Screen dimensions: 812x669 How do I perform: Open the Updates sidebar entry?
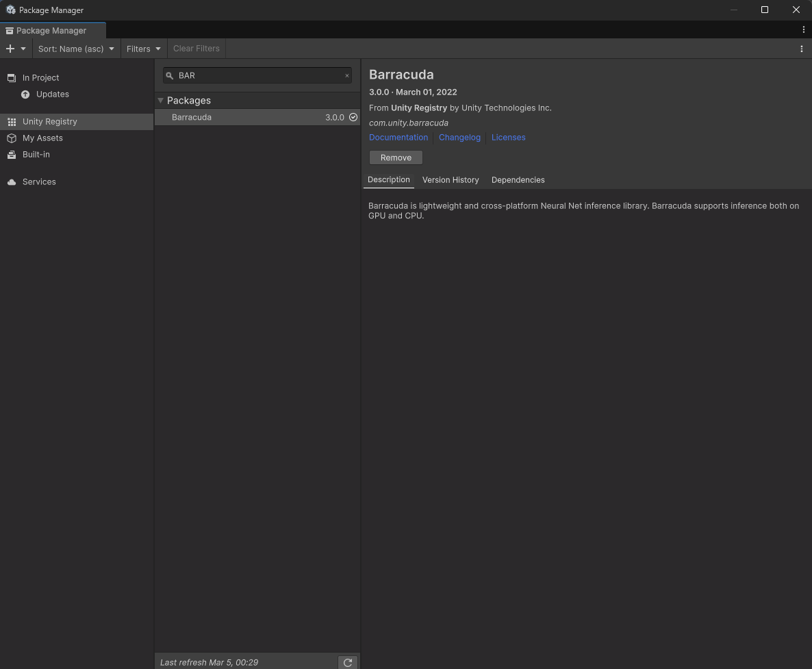[77, 94]
